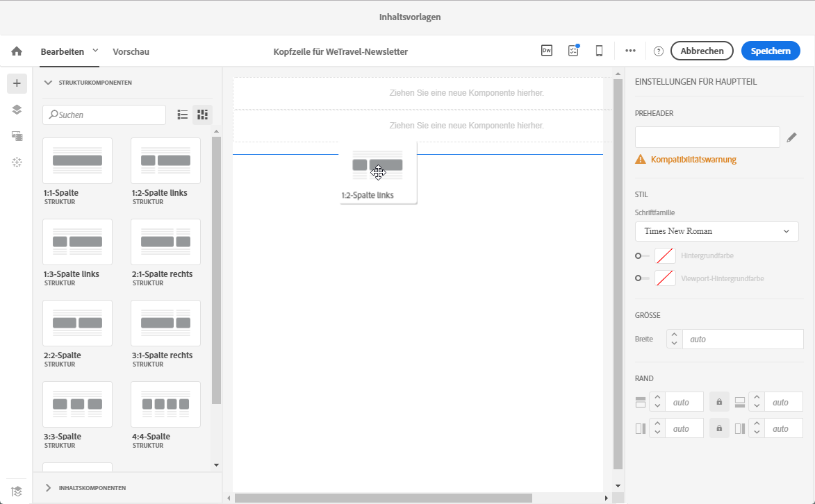Click the top margin icon

tap(641, 402)
